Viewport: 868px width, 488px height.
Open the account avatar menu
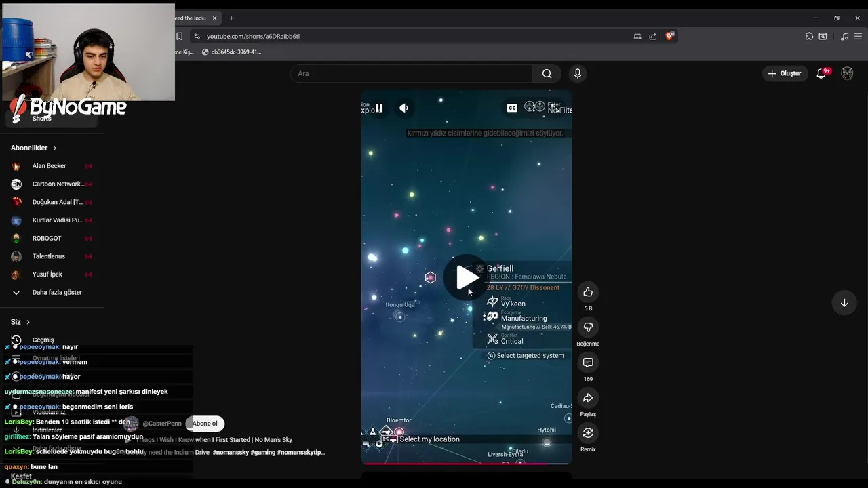847,73
